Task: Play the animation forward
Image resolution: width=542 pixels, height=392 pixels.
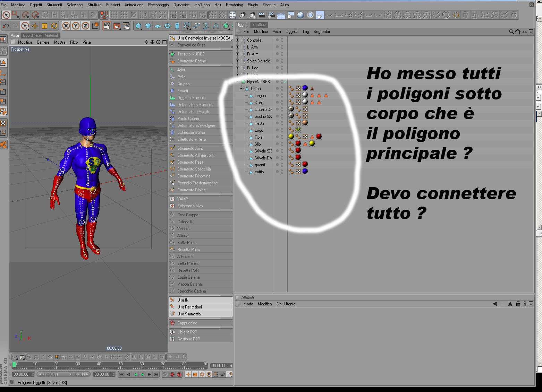Action: click(x=142, y=374)
